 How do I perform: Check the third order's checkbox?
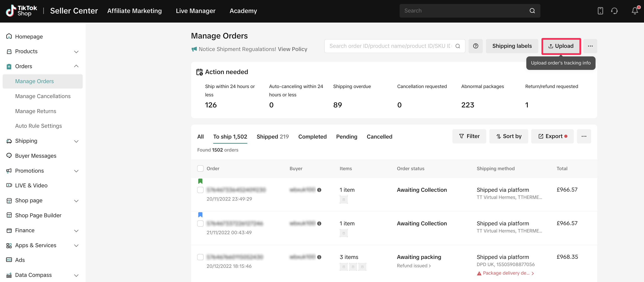pyautogui.click(x=200, y=257)
